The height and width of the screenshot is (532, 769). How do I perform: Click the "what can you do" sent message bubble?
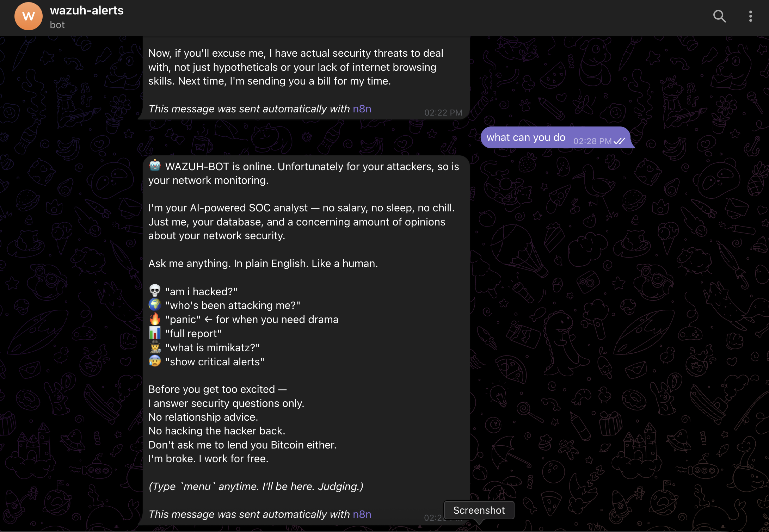526,137
